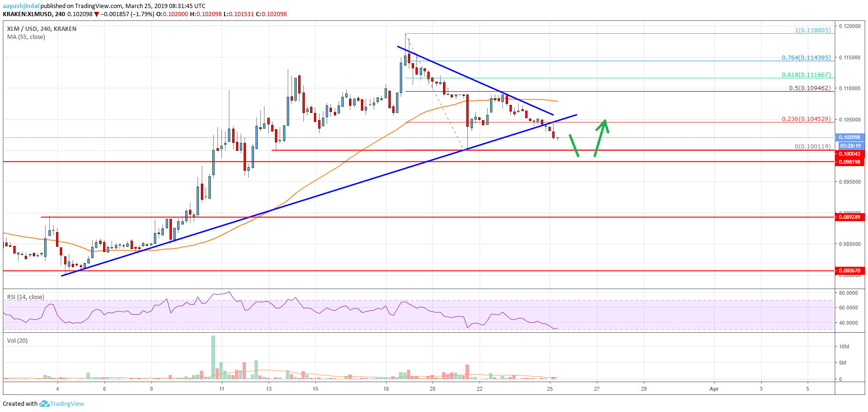Click the 0(0.100119) Fibonacci label
The image size is (868, 412).
tap(813, 147)
